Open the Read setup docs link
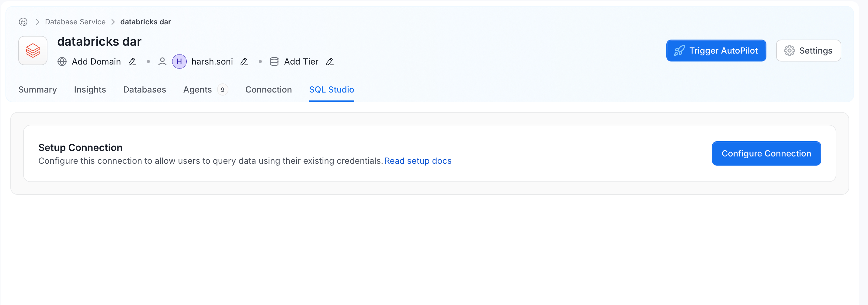 (x=418, y=161)
